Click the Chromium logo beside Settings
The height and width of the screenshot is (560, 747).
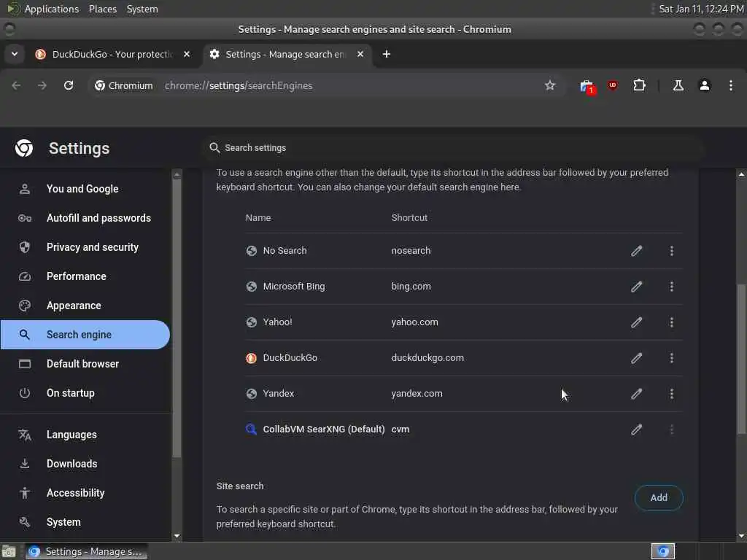(24, 148)
